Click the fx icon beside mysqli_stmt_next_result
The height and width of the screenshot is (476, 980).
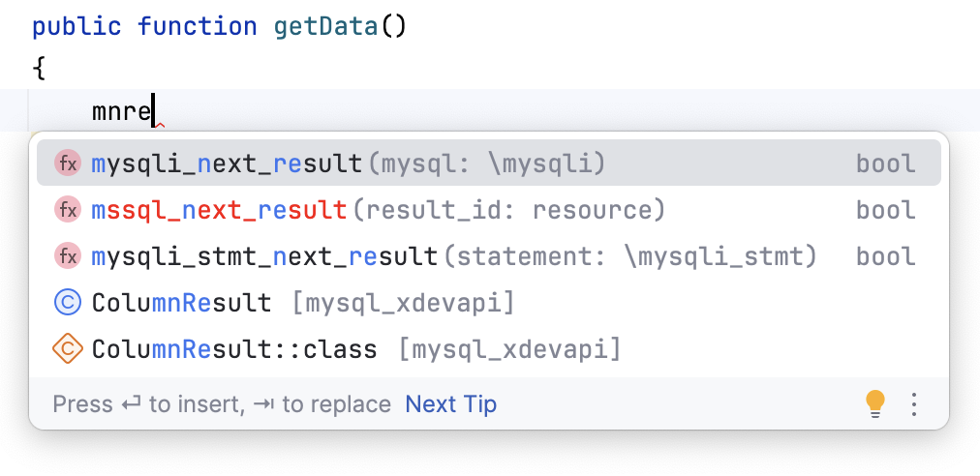tap(68, 256)
